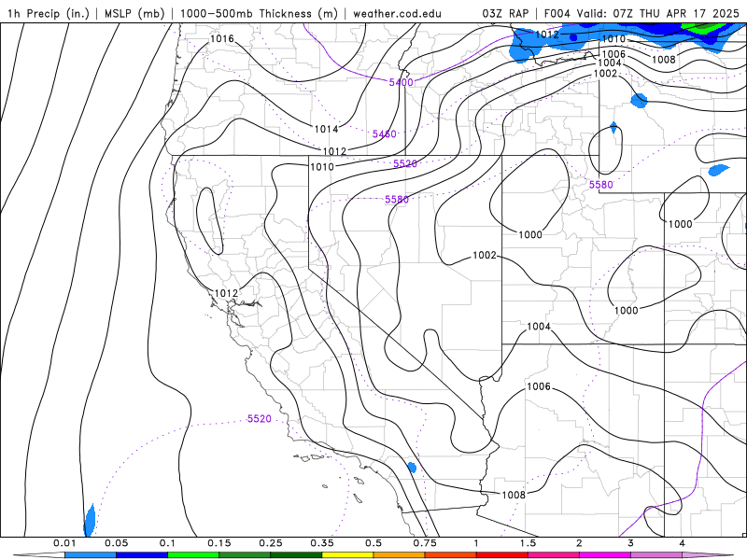Click the yellow 0.35–0.5 legend swatch
747x560 pixels.
(347, 555)
